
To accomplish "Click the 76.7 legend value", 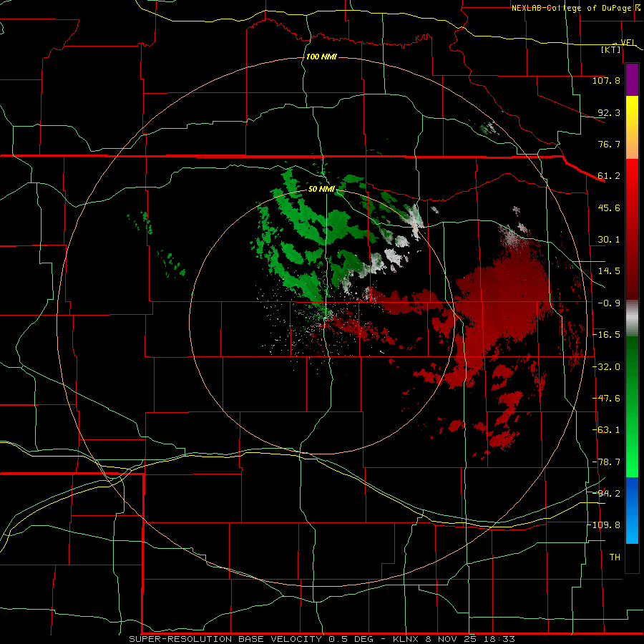I will (x=609, y=144).
